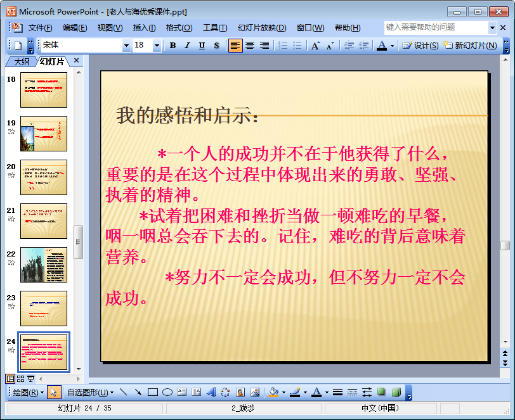
Task: Increase the indent level
Action: tap(363, 46)
